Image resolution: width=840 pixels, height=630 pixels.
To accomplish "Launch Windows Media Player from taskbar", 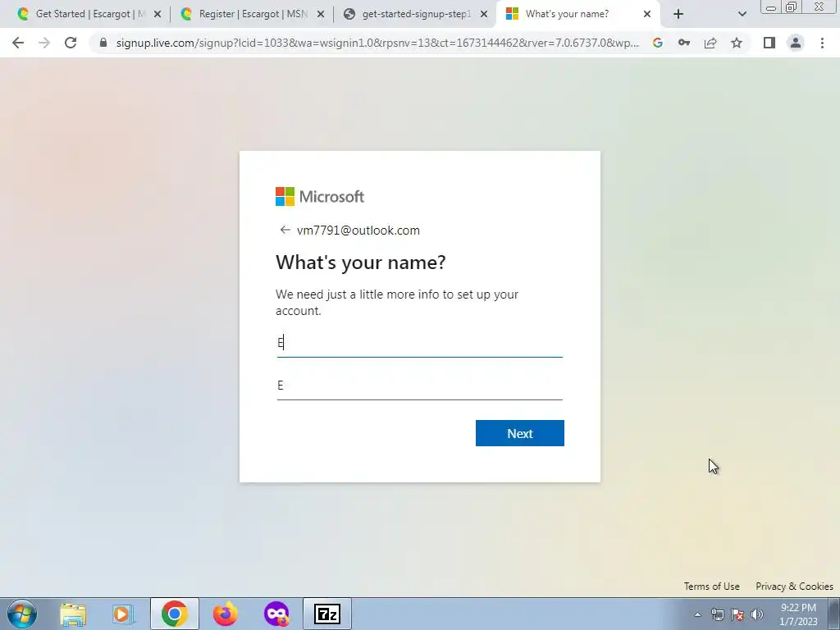I will click(123, 614).
